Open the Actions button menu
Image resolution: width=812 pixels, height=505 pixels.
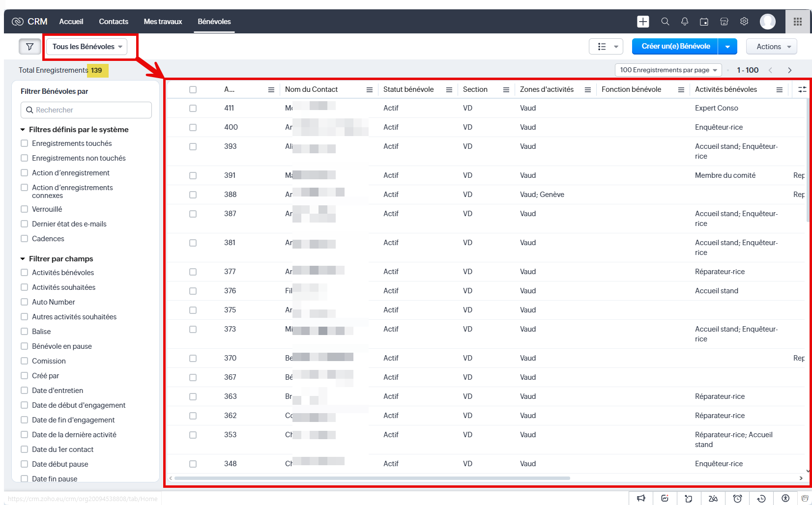click(771, 47)
